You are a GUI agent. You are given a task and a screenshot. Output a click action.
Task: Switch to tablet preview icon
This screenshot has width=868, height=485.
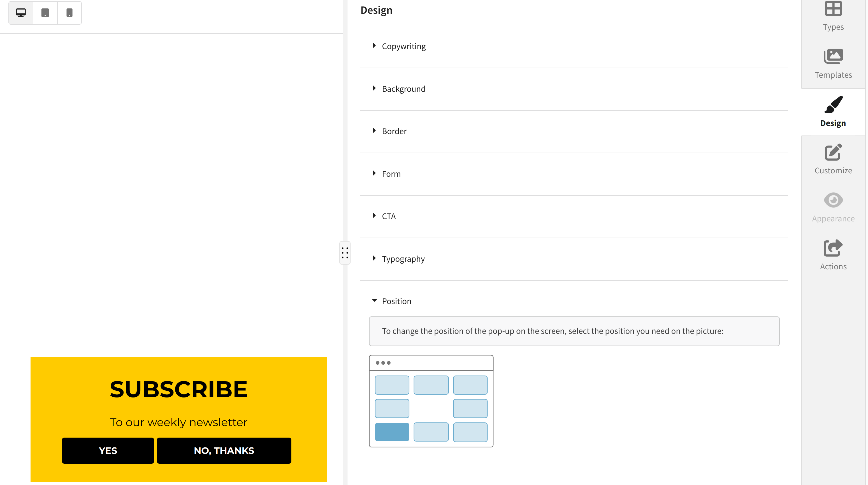(x=45, y=13)
